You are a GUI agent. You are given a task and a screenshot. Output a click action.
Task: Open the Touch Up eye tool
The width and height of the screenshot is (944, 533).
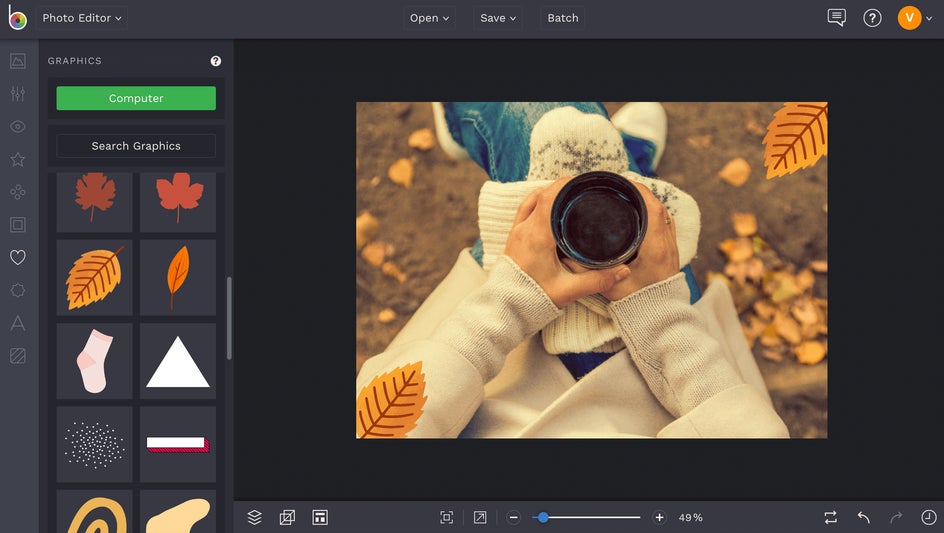click(17, 127)
